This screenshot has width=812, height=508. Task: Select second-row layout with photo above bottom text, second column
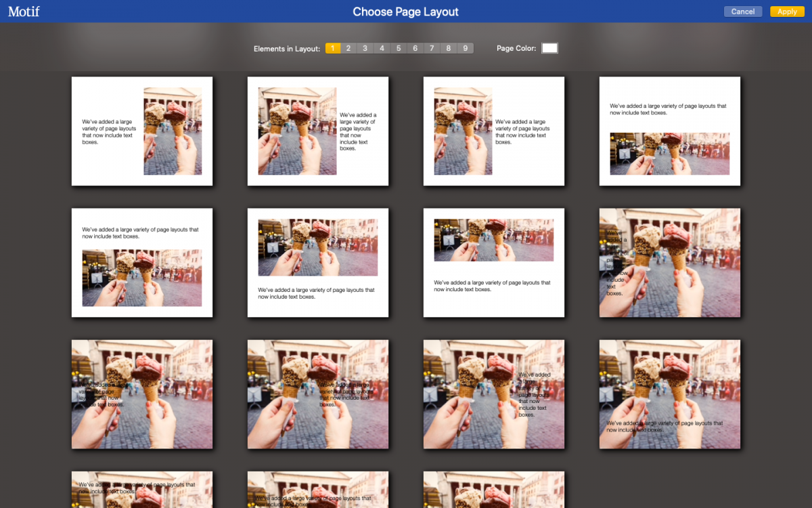[x=318, y=262]
